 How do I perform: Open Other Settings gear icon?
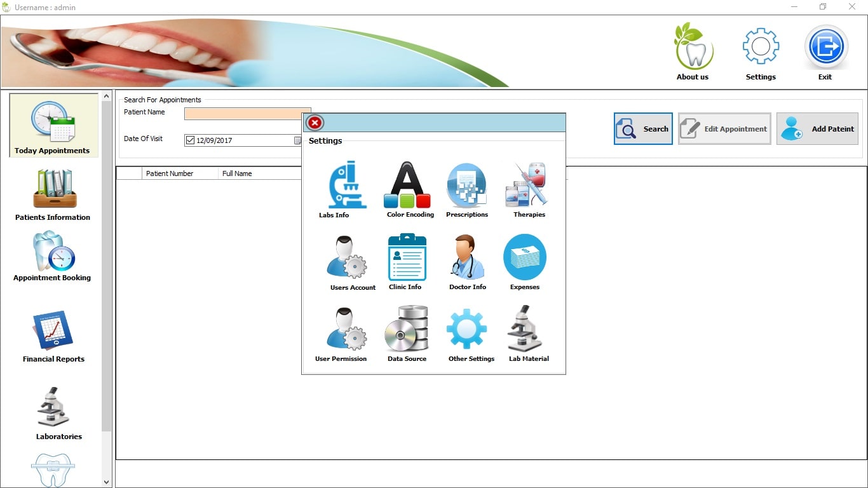pos(466,329)
